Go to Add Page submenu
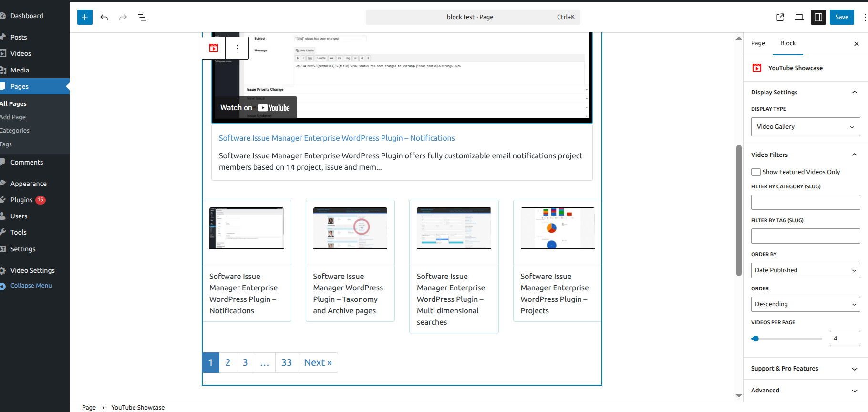Viewport: 868px width, 412px height. (x=13, y=117)
